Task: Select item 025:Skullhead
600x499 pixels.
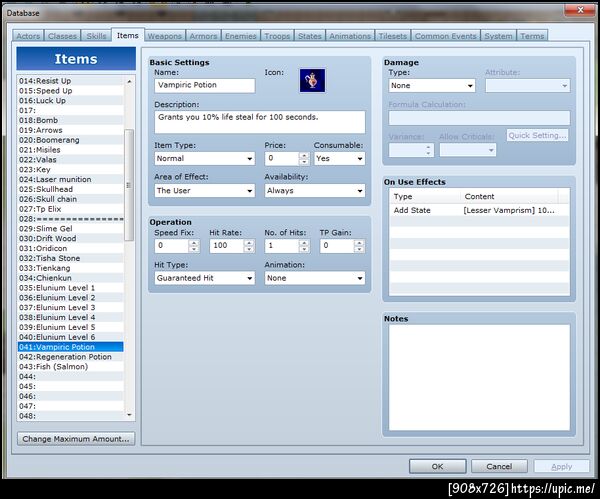Action: (x=71, y=189)
